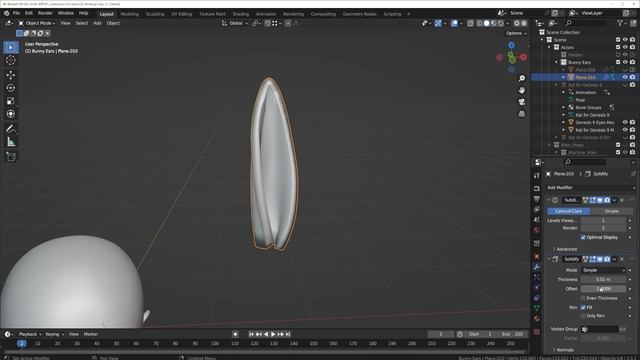The width and height of the screenshot is (640, 360).
Task: Hide the Actors collection via eye icon
Action: pyautogui.click(x=625, y=47)
